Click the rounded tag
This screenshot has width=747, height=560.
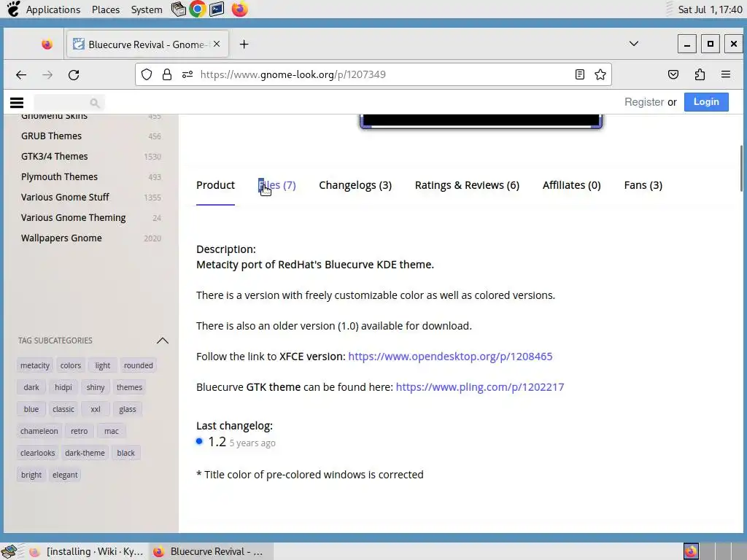coord(138,365)
